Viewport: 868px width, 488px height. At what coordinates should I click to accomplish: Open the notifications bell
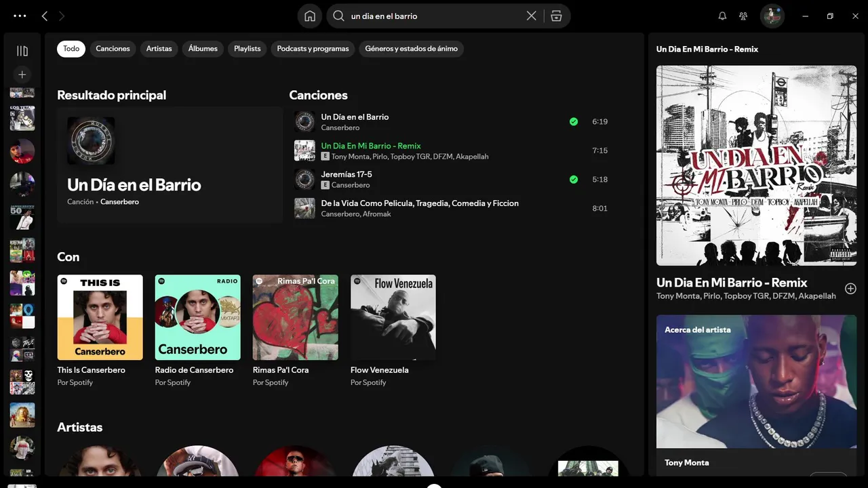tap(722, 16)
